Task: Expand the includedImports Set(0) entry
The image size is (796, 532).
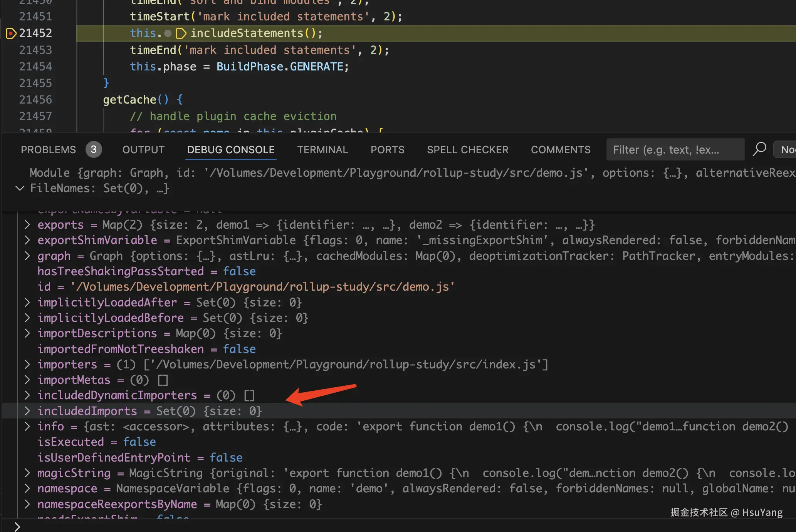Action: point(27,411)
